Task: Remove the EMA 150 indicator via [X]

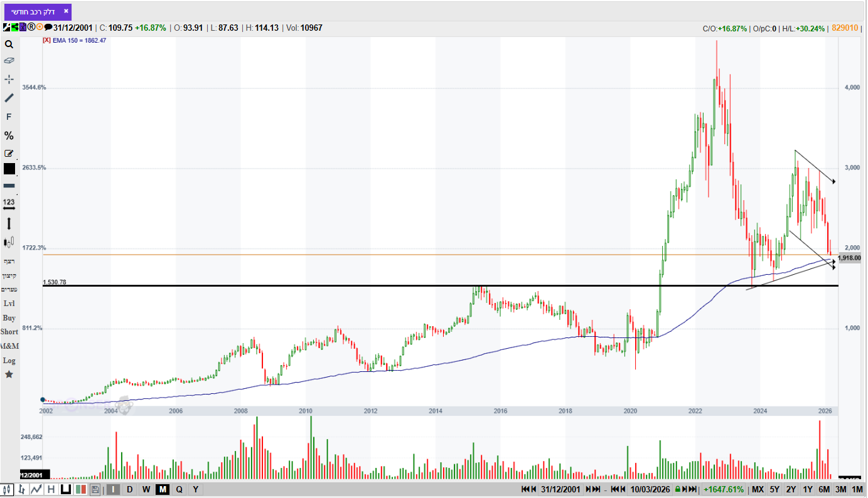Action: pyautogui.click(x=46, y=40)
